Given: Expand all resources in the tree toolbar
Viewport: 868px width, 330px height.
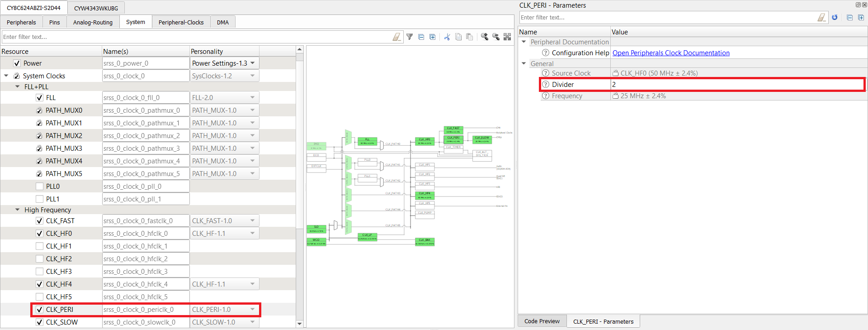Looking at the screenshot, I should 432,37.
